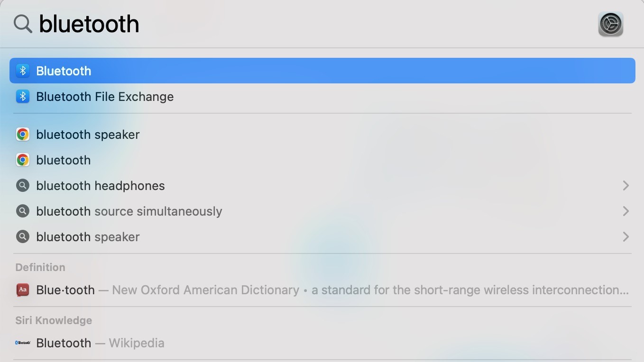Open Bluetooth Wikipedia Siri Knowledge entry
The width and height of the screenshot is (644, 362).
pos(322,343)
